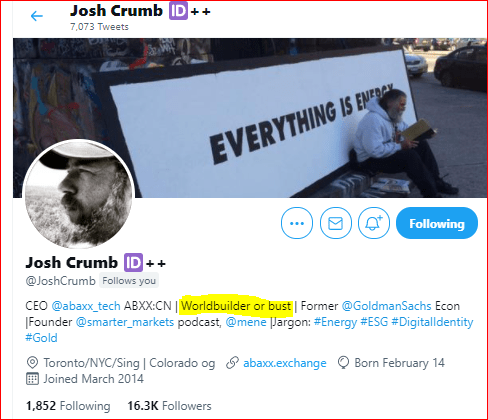This screenshot has width=488, height=420.
Task: Go back using the arrow icon
Action: [x=37, y=16]
